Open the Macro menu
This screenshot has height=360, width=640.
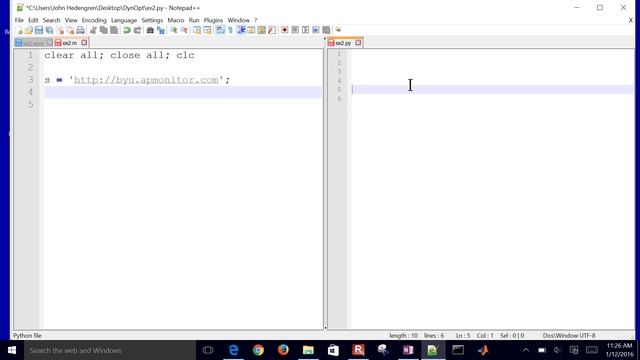[176, 20]
